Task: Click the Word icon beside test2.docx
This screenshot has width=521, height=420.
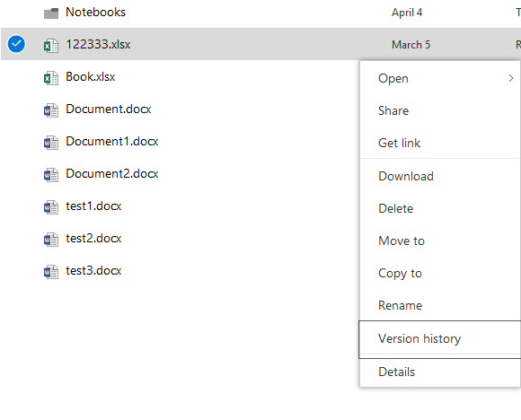Action: [51, 240]
